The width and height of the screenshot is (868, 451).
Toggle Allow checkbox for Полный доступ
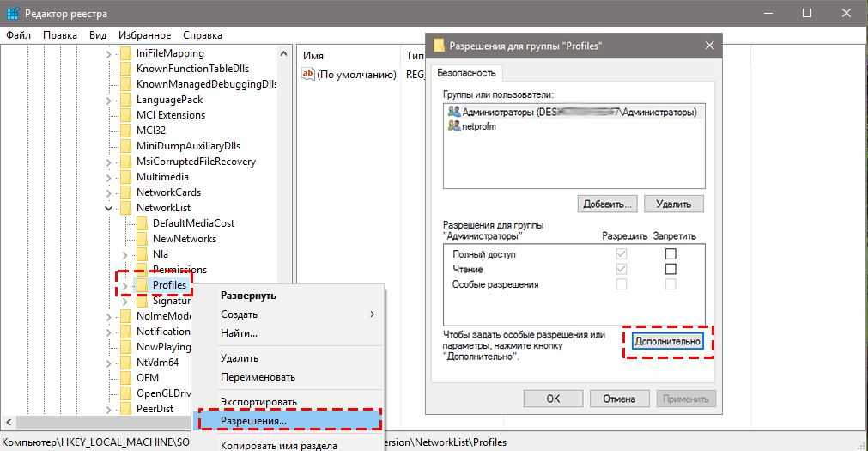pyautogui.click(x=621, y=253)
